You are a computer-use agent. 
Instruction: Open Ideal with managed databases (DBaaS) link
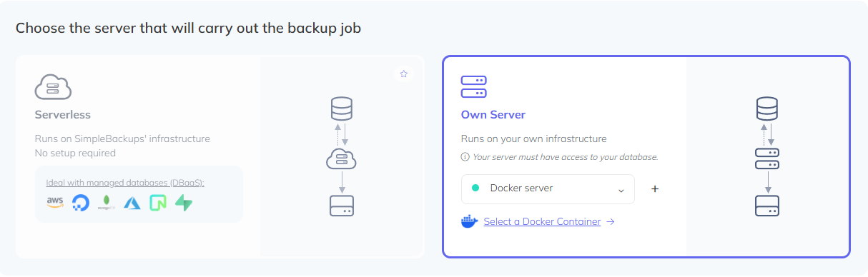tap(125, 183)
